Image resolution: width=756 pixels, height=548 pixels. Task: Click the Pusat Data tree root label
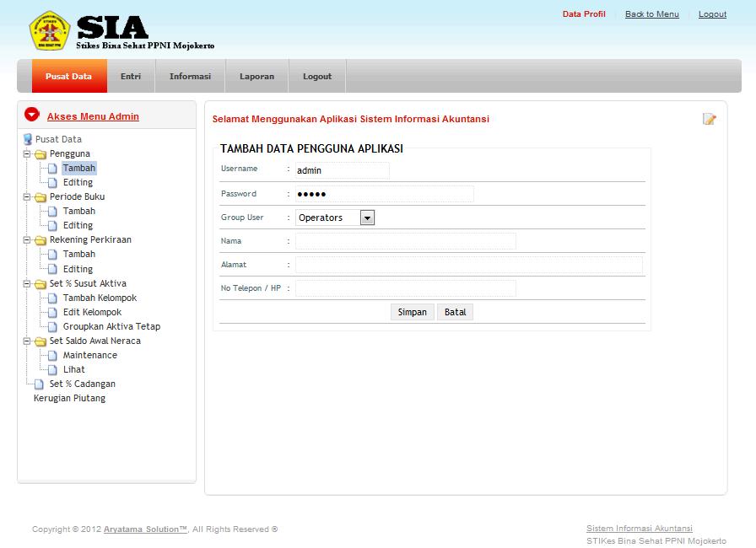pyautogui.click(x=58, y=139)
